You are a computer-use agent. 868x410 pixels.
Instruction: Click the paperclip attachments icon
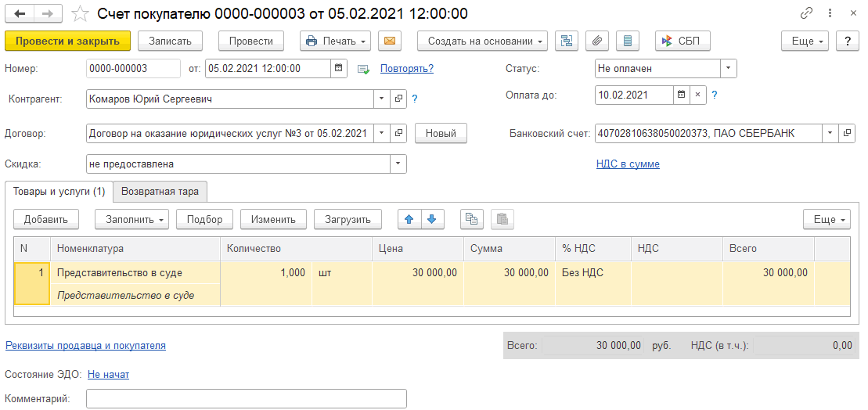click(596, 41)
